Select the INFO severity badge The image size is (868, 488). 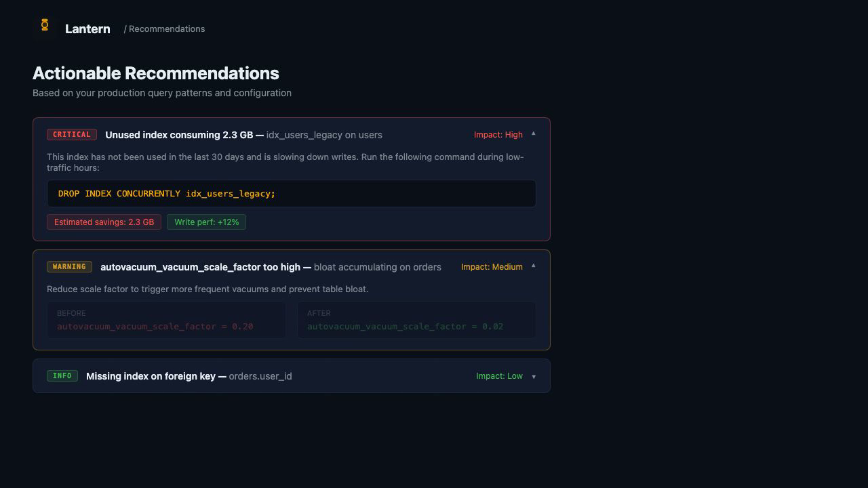(x=62, y=375)
